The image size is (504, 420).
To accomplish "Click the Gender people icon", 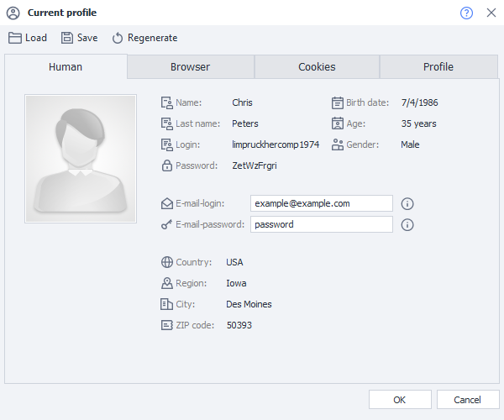I will click(338, 144).
